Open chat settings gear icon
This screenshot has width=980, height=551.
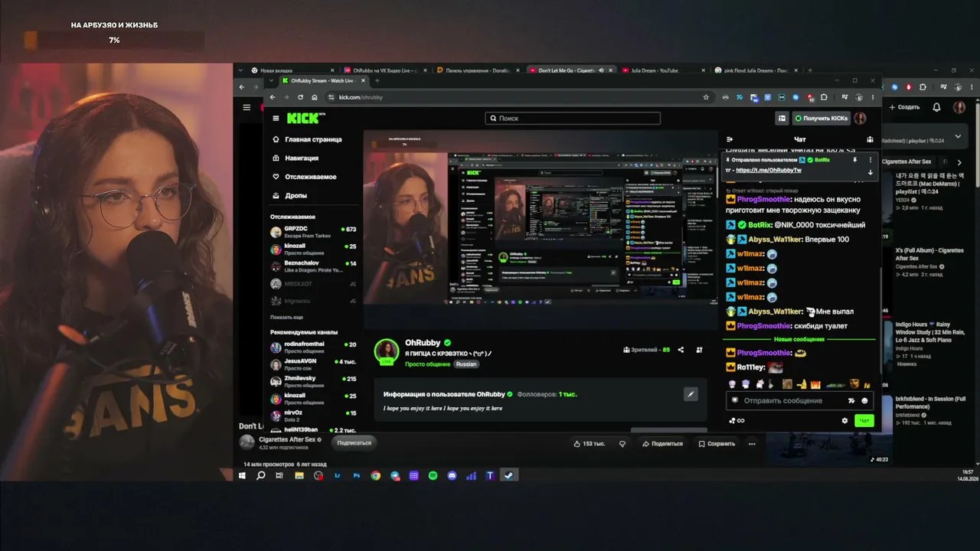pos(844,420)
